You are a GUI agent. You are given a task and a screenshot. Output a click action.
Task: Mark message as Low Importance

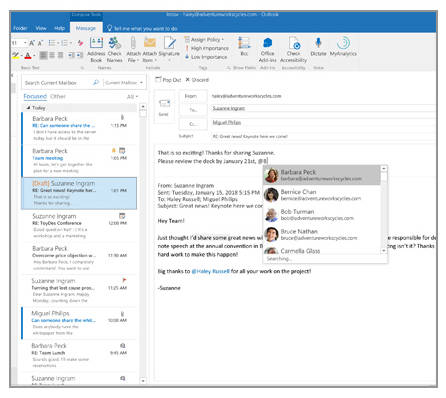pos(206,57)
